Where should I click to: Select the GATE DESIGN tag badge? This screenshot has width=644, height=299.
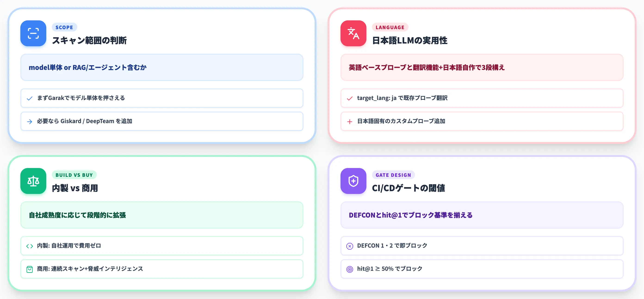pos(393,175)
